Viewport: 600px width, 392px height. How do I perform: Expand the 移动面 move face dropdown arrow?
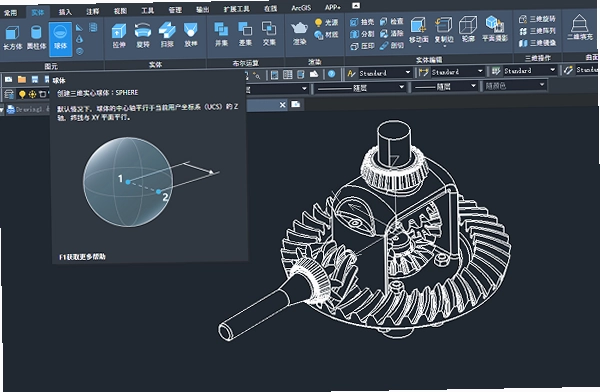pyautogui.click(x=419, y=46)
